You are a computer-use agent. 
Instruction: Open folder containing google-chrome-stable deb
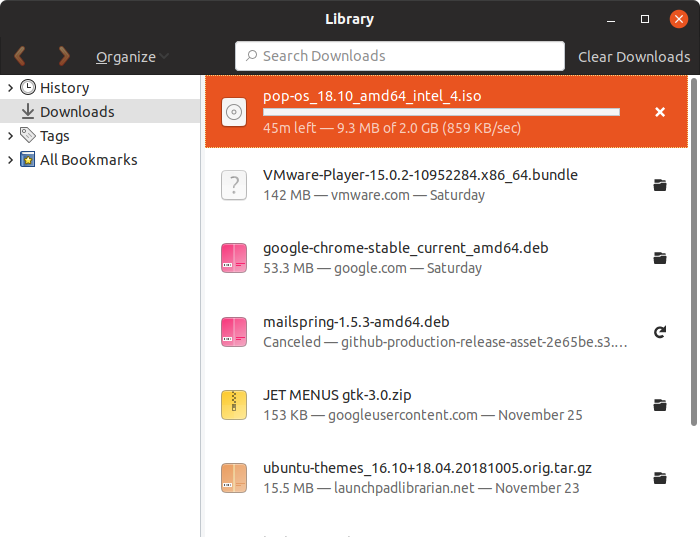pos(660,258)
